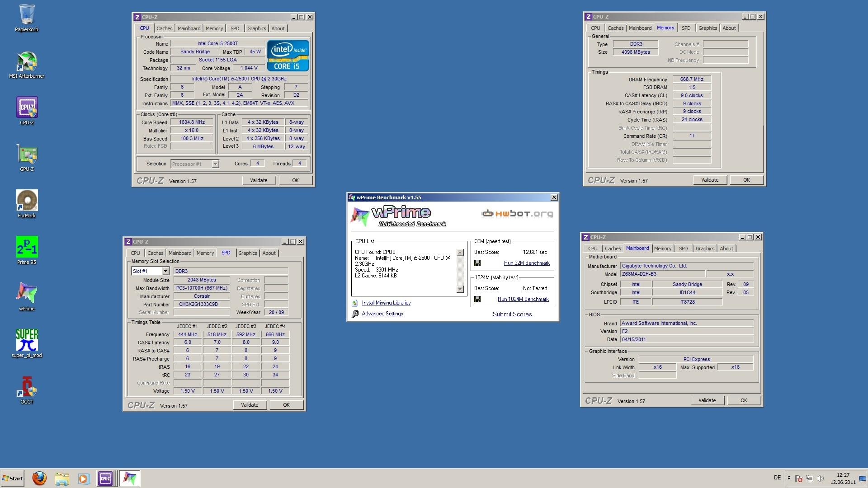
Task: Click the Submit Scores link
Action: 512,314
